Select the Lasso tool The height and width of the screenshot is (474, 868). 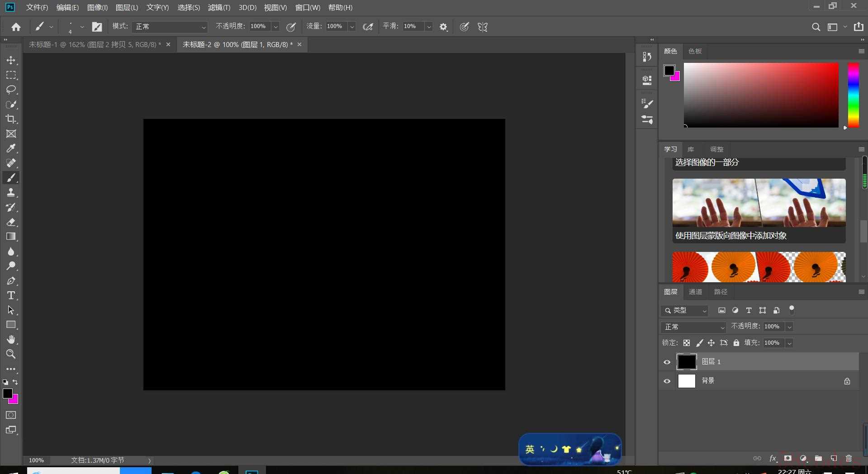point(11,90)
